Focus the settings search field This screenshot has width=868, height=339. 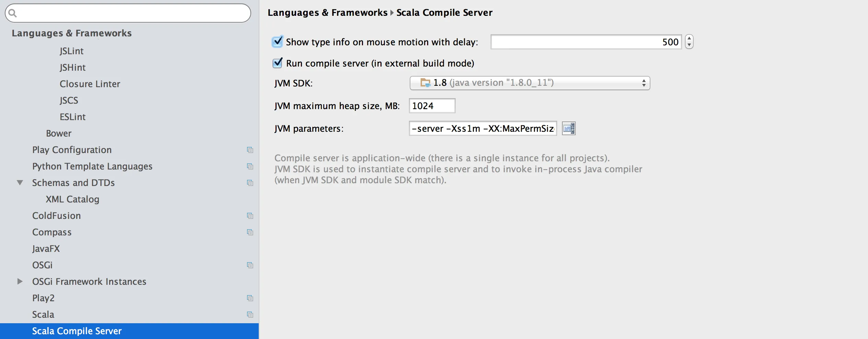coord(128,13)
